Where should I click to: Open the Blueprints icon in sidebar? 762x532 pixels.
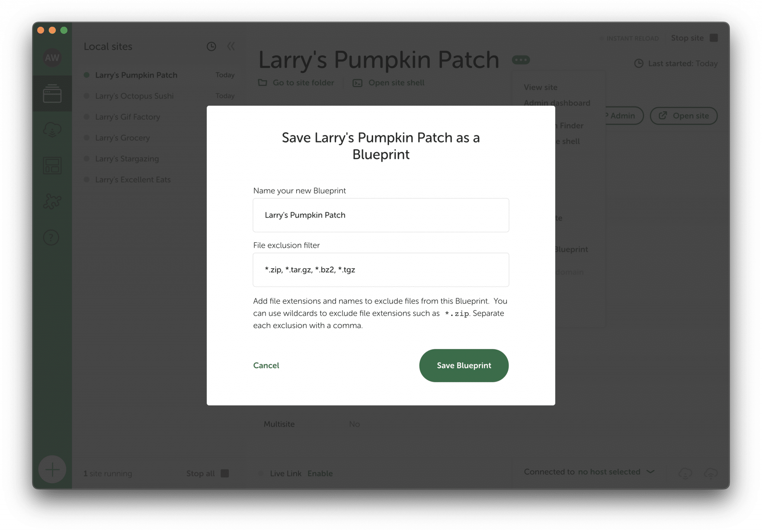[x=52, y=166]
